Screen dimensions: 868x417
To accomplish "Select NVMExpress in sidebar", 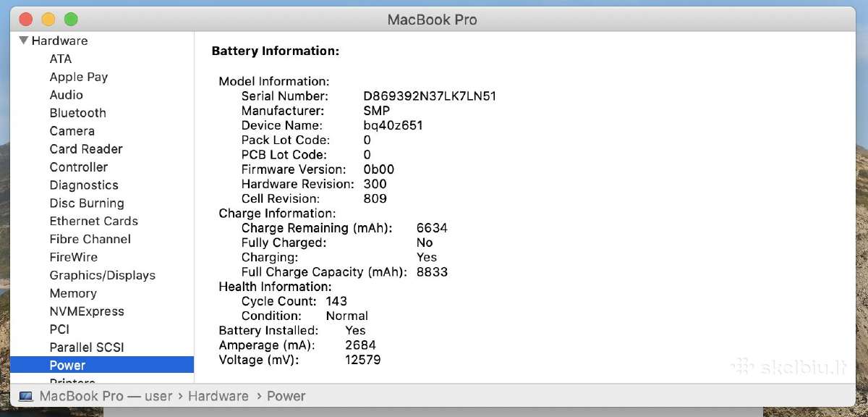I will pyautogui.click(x=87, y=311).
